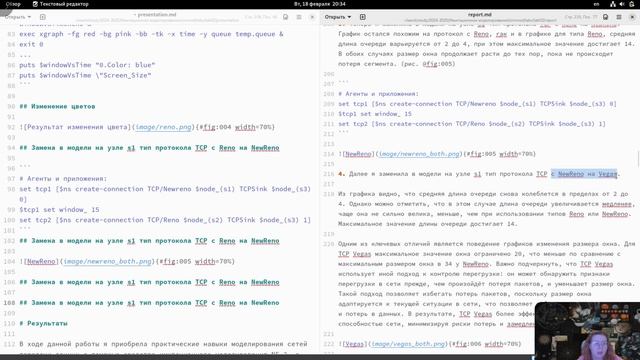The image size is (640, 360).
Task: Click the 'image/reno.png' link on line 92
Action: [x=163, y=127]
